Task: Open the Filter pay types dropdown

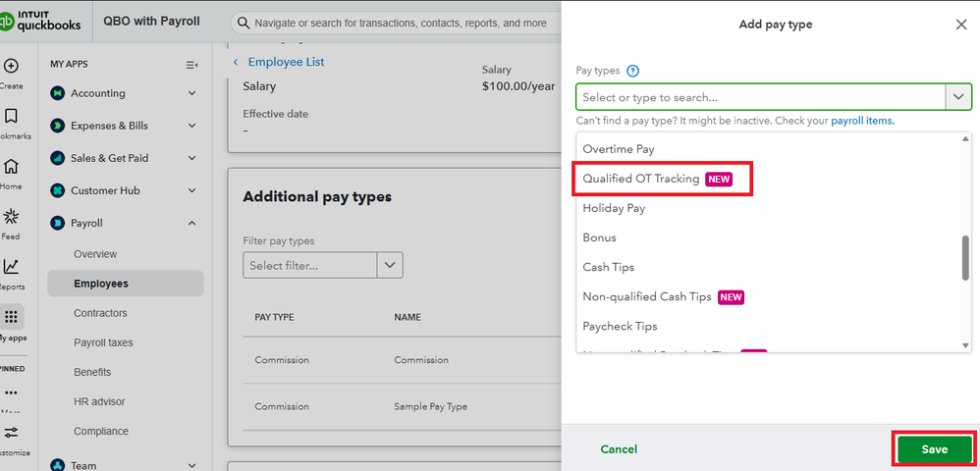Action: click(391, 265)
